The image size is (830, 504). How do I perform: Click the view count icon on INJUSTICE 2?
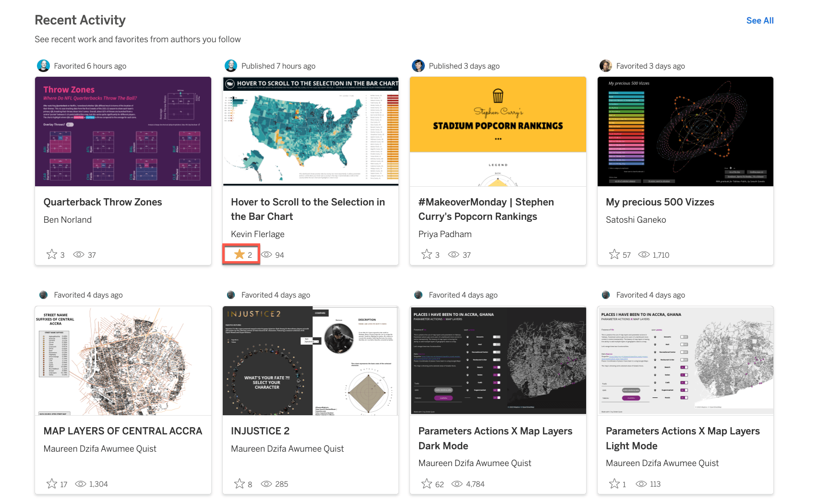pyautogui.click(x=266, y=484)
